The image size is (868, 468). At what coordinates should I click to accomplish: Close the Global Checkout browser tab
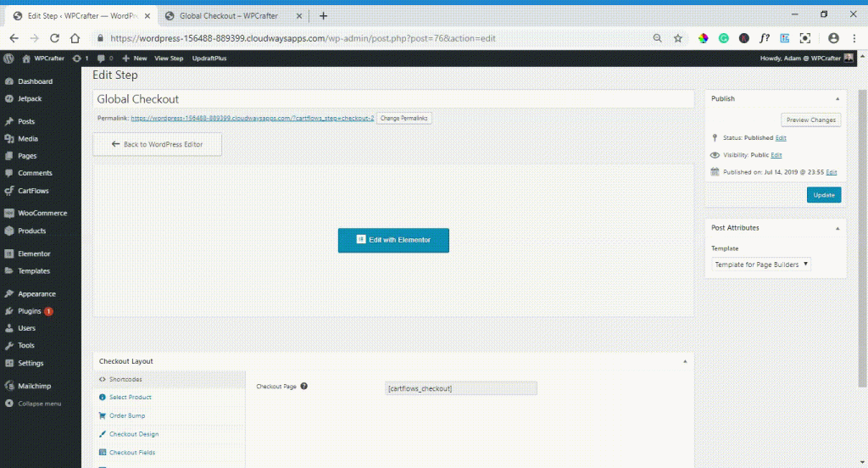click(299, 16)
